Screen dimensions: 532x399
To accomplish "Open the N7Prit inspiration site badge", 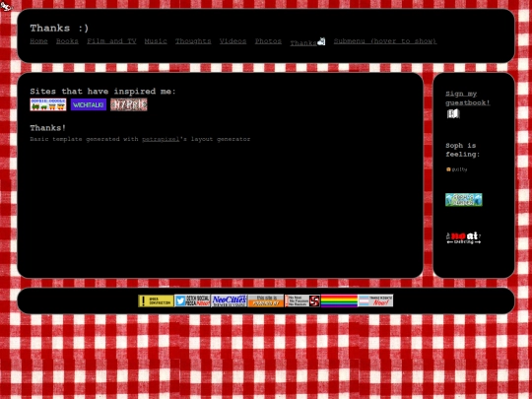I will [x=129, y=104].
